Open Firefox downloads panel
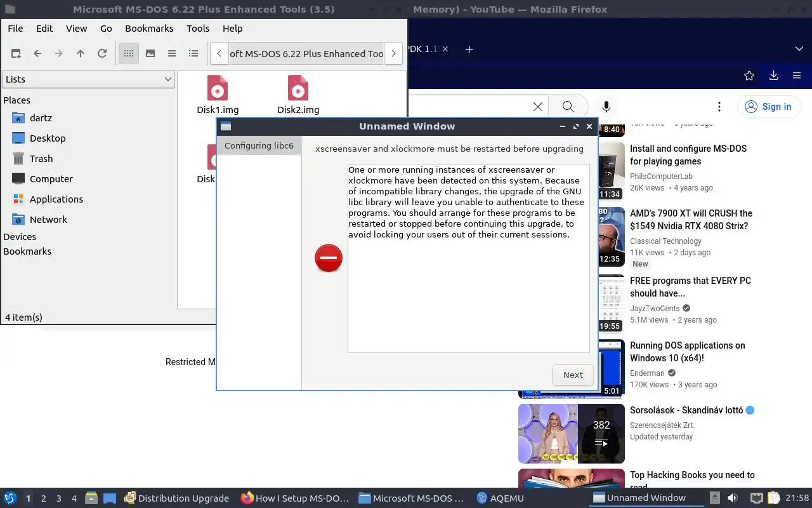 pos(773,76)
